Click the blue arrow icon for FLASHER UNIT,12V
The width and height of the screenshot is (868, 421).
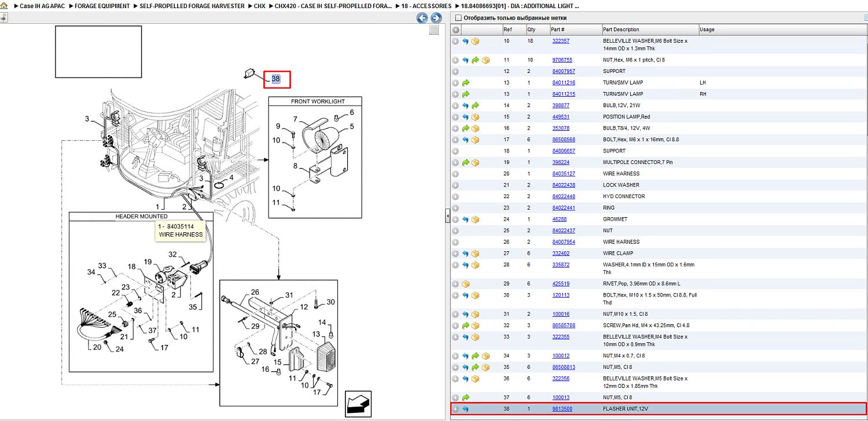tap(465, 409)
